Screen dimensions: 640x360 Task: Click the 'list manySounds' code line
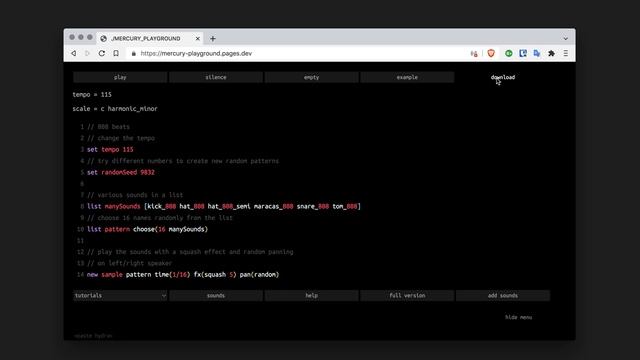coord(224,207)
